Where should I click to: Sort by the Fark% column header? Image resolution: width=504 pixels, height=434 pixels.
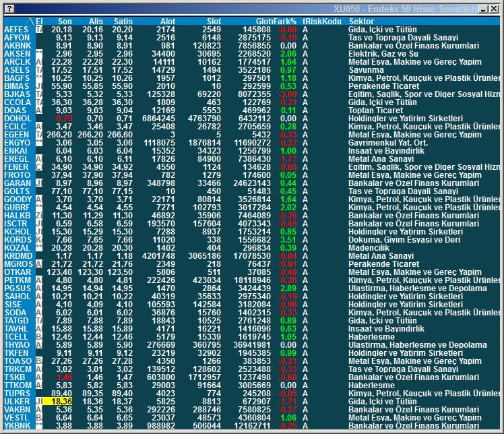(284, 21)
